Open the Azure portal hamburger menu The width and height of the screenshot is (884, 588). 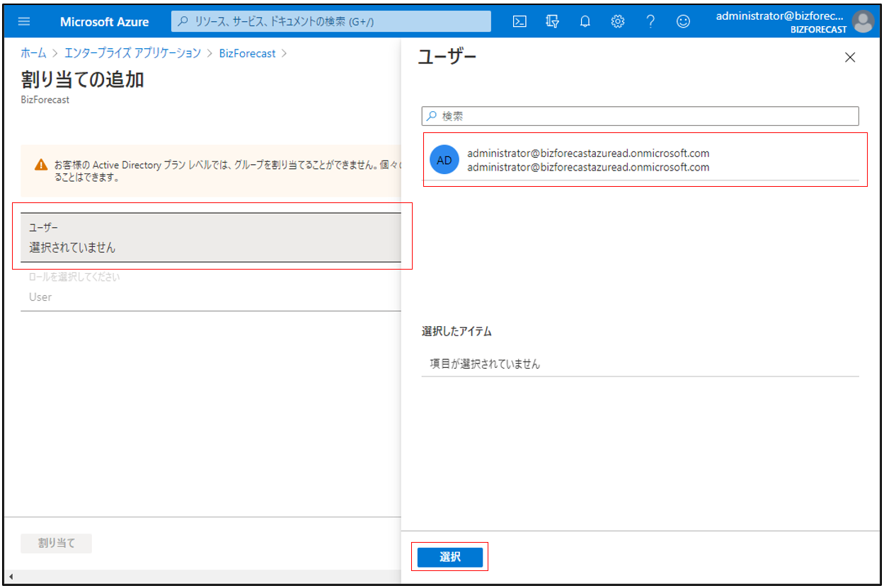tap(24, 21)
